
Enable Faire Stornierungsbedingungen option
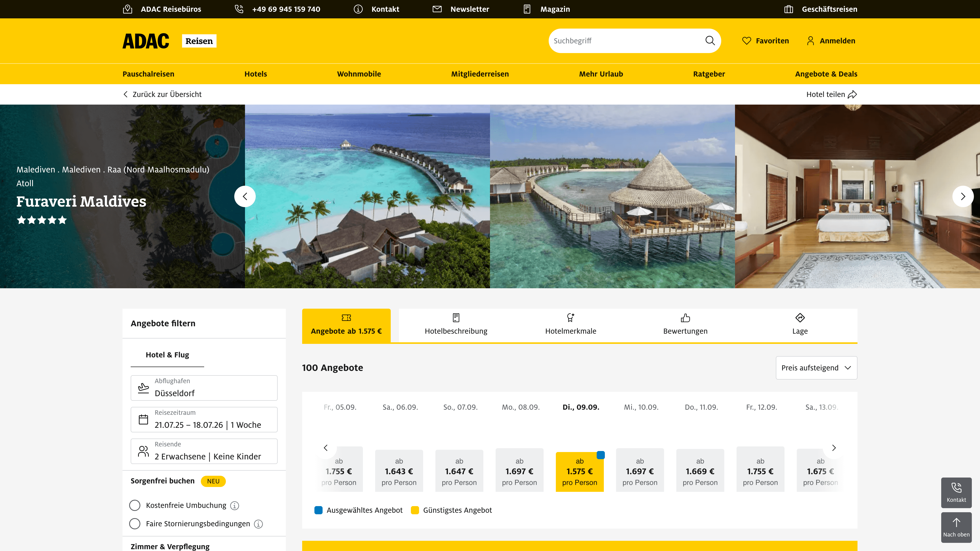[x=135, y=524]
